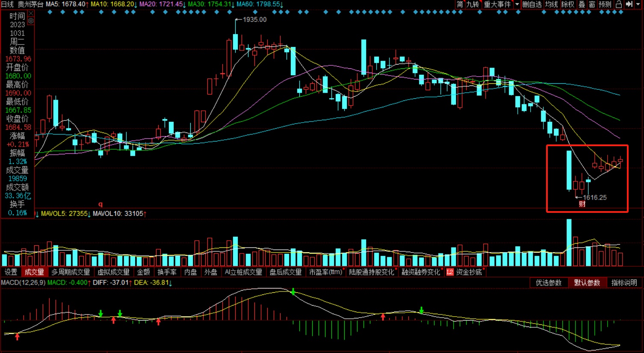Screen dimensions: 644x353
Task: Click the 振幅 value 1.32%
Action: point(18,162)
